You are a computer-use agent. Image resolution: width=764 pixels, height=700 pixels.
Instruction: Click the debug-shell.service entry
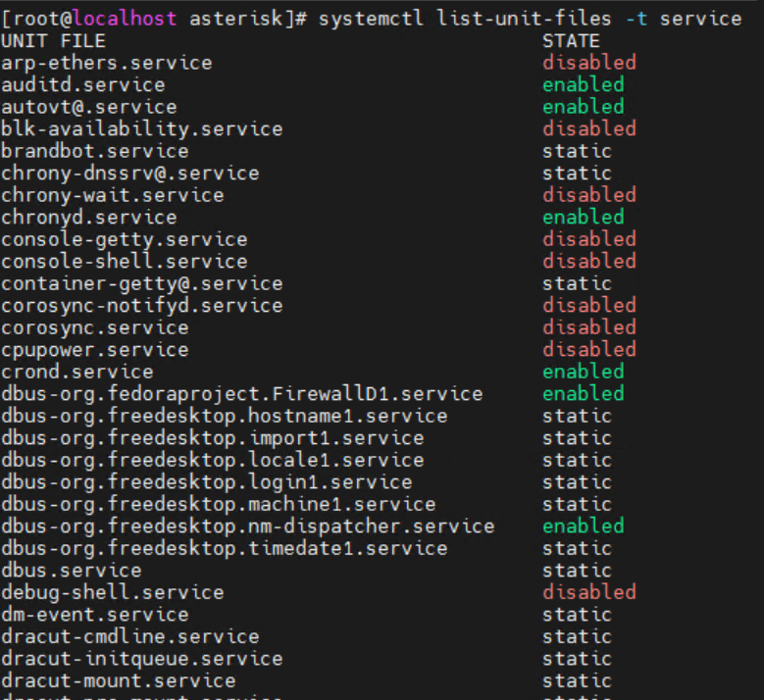(112, 592)
